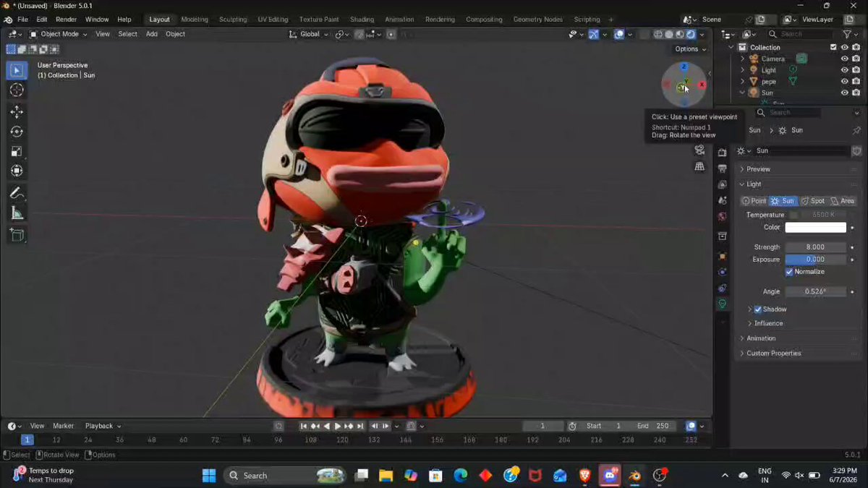Expand the Animation panel
Viewport: 868px width, 488px height.
(761, 338)
